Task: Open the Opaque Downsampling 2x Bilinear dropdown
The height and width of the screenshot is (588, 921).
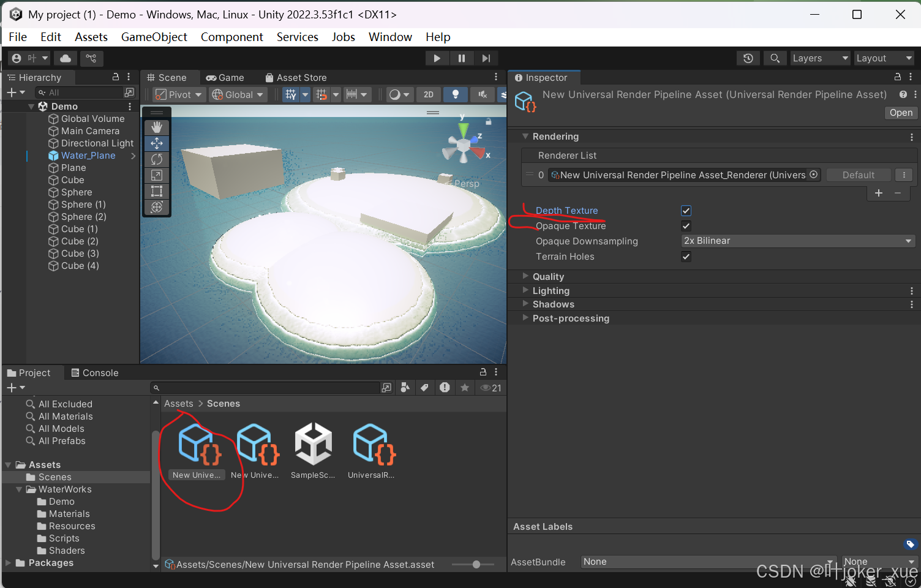Action: click(x=796, y=241)
